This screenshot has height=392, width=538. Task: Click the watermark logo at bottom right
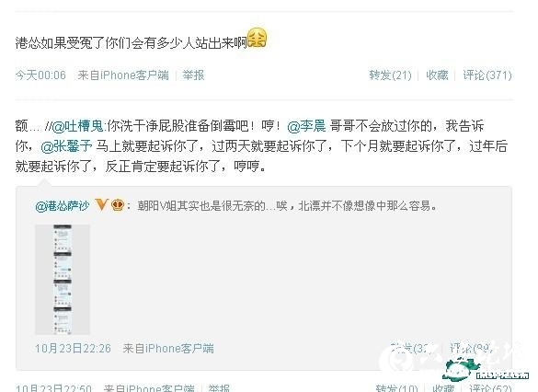click(x=486, y=368)
